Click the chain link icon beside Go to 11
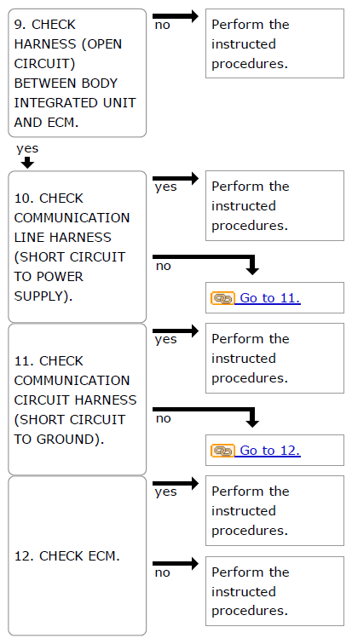This screenshot has height=644, width=352. [222, 298]
